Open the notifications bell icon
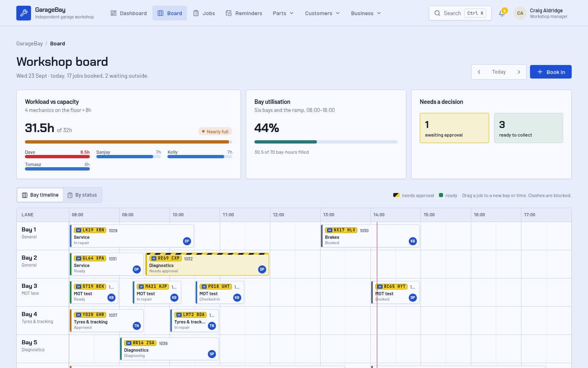This screenshot has height=368, width=588. click(502, 13)
